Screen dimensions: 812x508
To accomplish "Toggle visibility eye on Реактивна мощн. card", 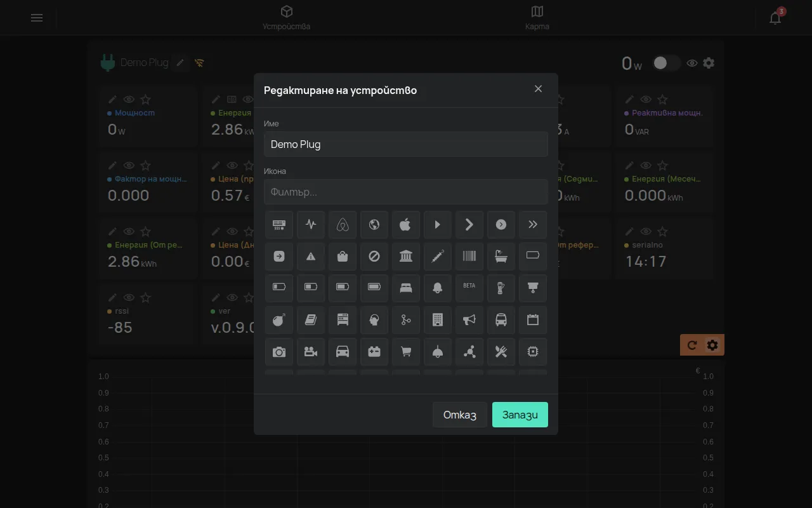I will (646, 100).
